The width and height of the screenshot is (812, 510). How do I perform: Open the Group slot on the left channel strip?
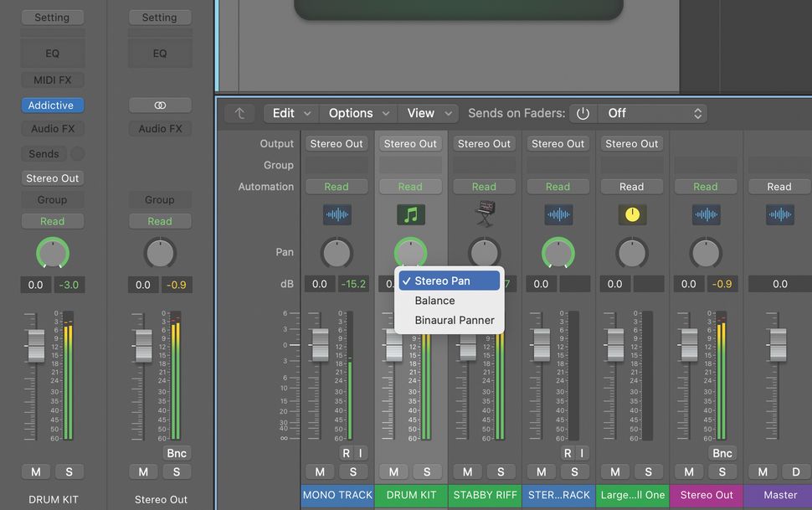point(52,199)
